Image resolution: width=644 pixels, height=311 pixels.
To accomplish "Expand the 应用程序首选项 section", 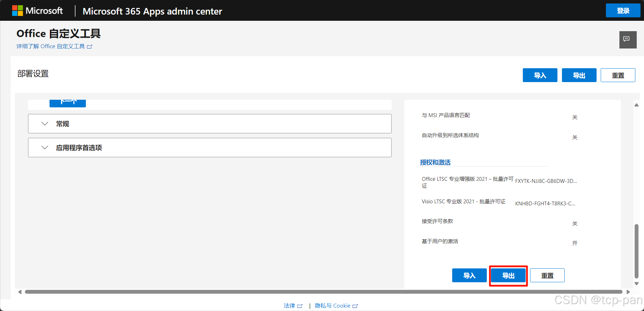I will (x=209, y=148).
